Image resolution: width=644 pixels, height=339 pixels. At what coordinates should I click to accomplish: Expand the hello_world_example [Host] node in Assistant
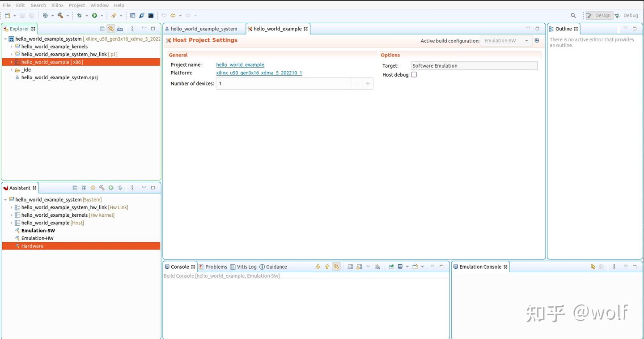click(11, 223)
